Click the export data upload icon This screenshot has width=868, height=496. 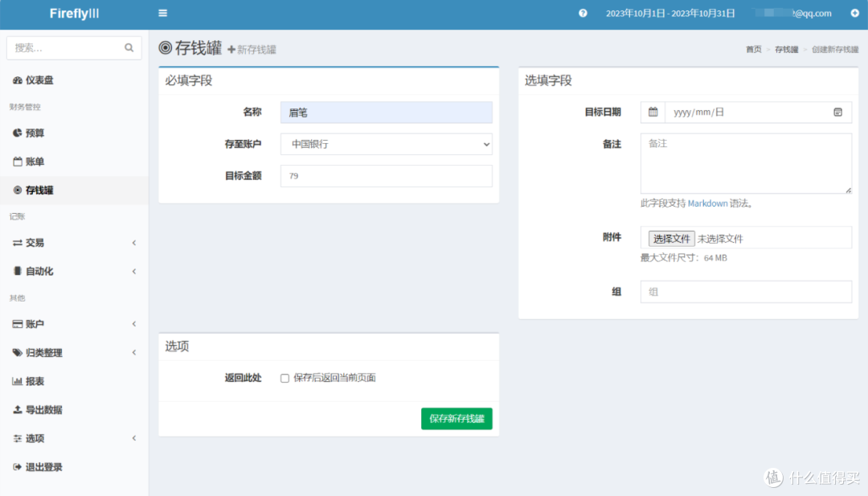coord(17,410)
